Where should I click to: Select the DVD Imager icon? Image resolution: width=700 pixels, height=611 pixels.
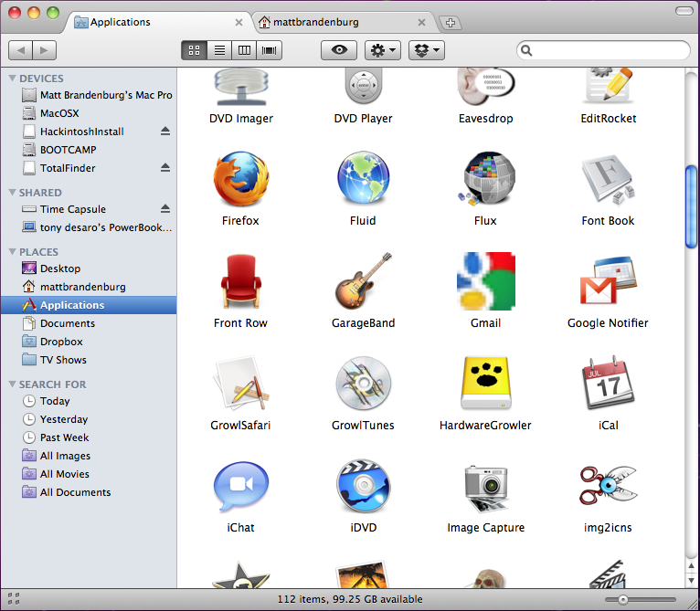coord(241,87)
